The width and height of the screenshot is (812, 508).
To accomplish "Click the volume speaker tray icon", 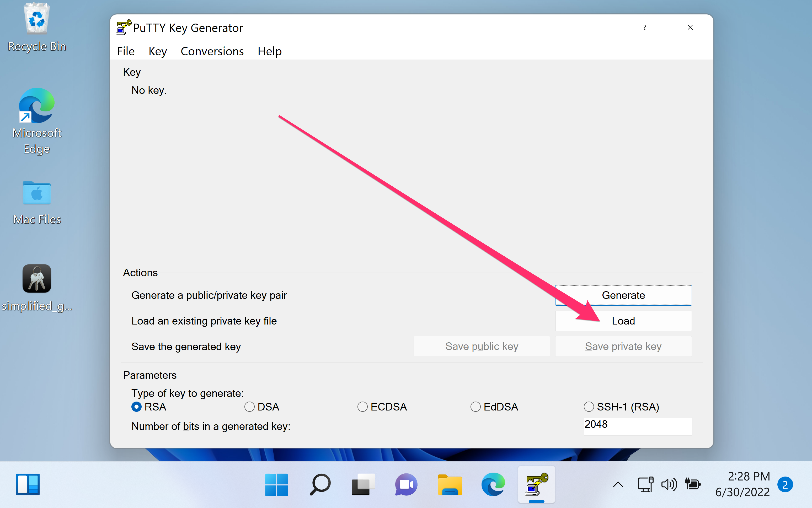I will point(669,484).
